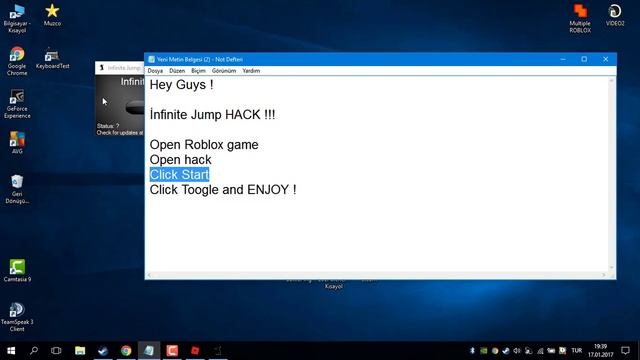Click the Infinite Jump window title bar
Viewport: 640px width, 360px height.
tap(120, 68)
